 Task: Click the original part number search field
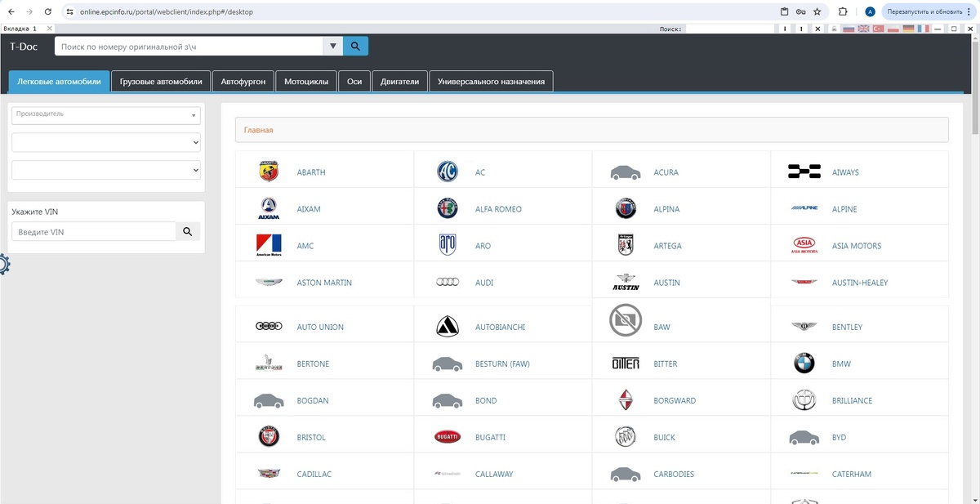189,47
